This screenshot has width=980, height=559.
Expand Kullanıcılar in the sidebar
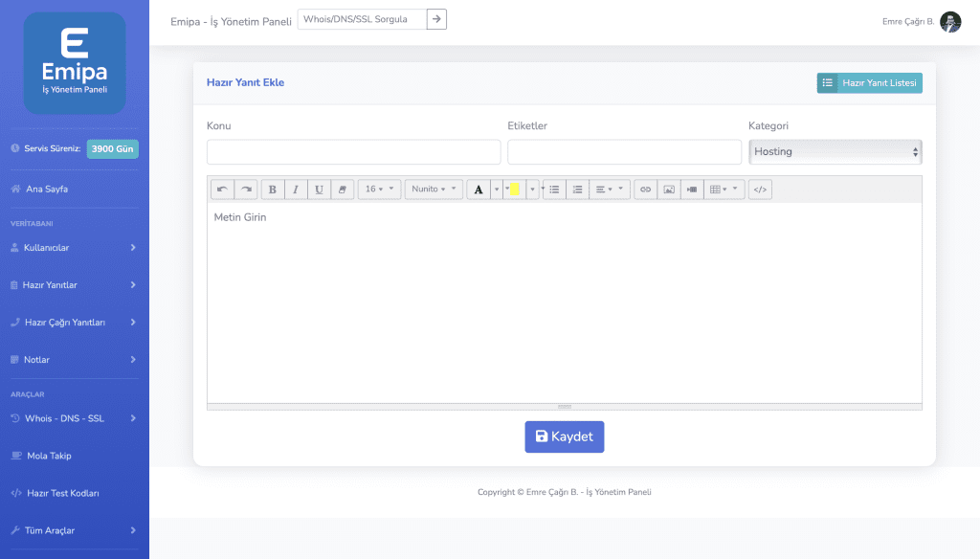[74, 248]
